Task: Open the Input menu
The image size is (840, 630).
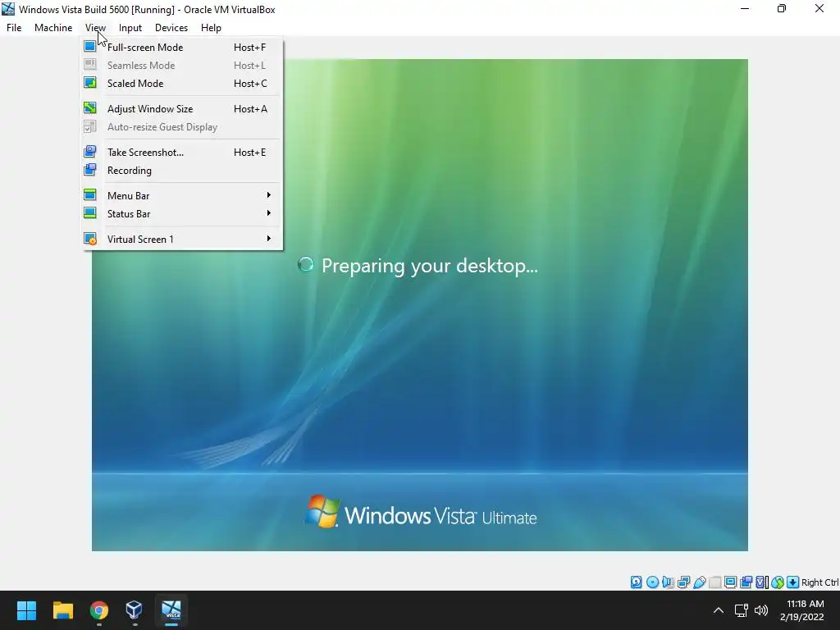Action: point(130,28)
